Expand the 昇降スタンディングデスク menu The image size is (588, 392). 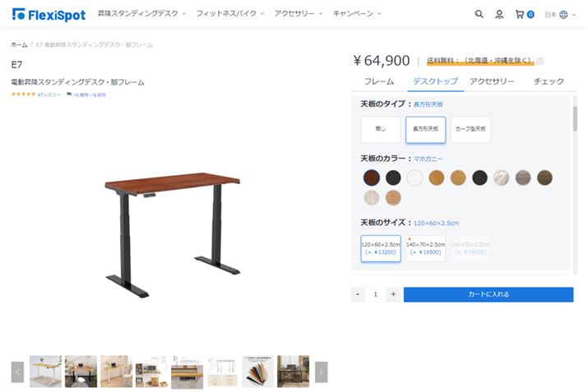tap(141, 14)
